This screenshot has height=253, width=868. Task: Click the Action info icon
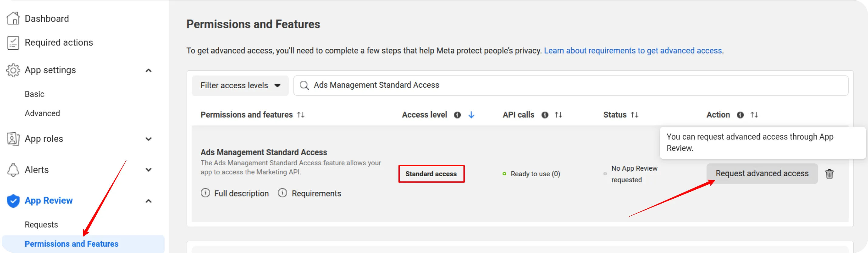click(740, 115)
